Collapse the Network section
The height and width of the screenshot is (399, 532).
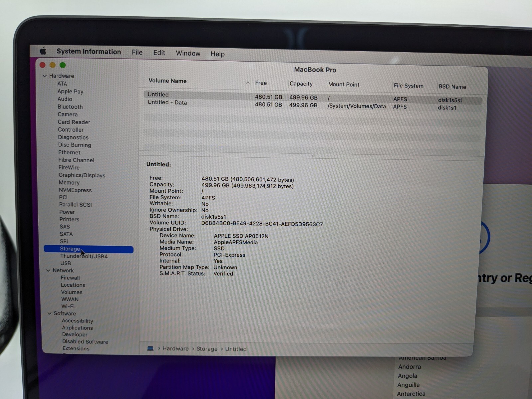pos(48,270)
